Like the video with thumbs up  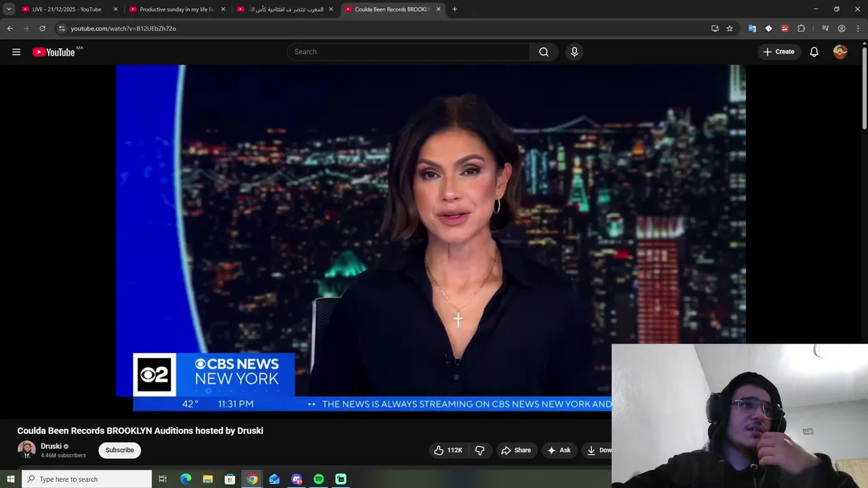click(448, 450)
